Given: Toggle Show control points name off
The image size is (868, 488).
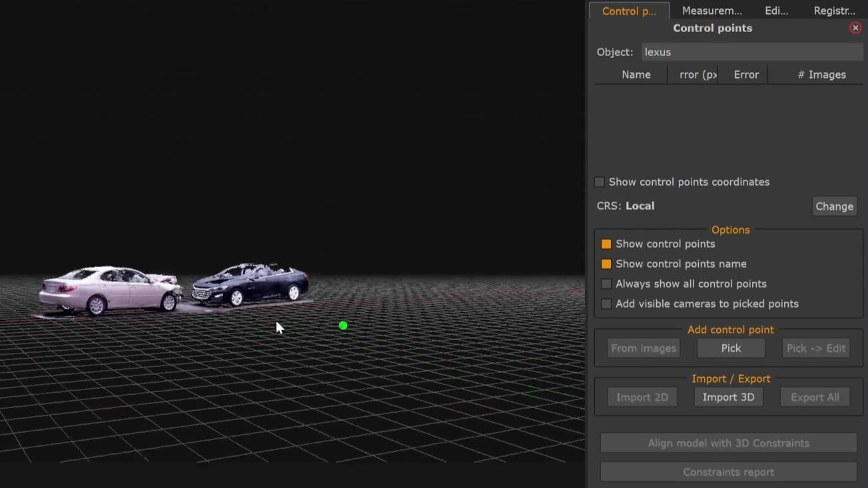Looking at the screenshot, I should (606, 264).
